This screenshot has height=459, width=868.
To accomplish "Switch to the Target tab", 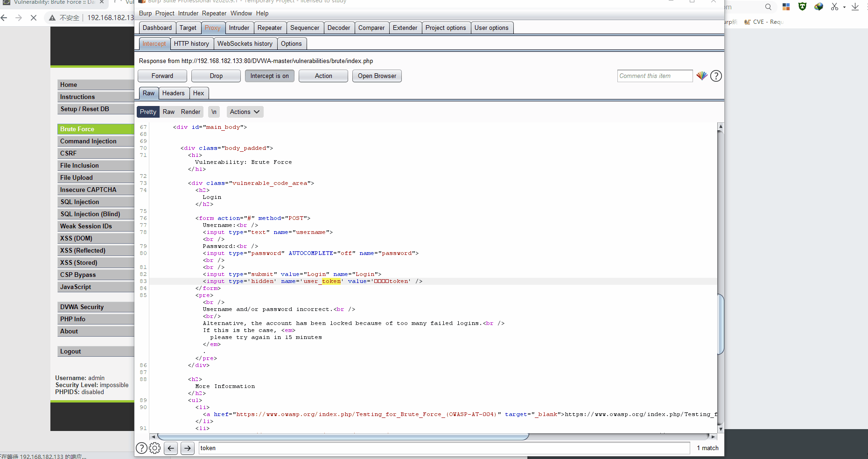I will 188,28.
